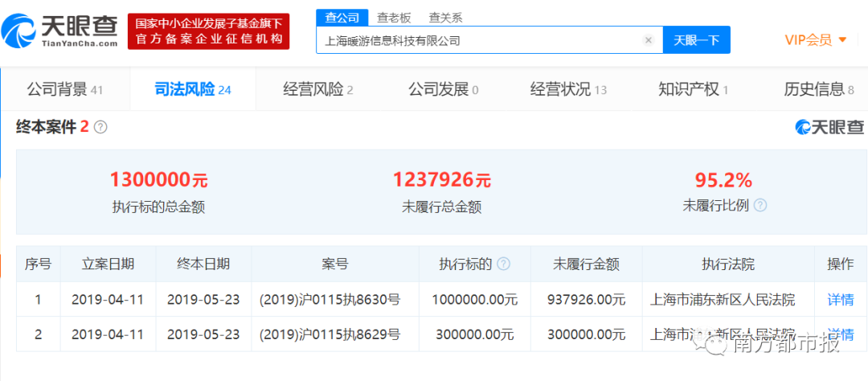Image resolution: width=868 pixels, height=381 pixels.
Task: Switch to the 查公司 search tab
Action: (342, 18)
